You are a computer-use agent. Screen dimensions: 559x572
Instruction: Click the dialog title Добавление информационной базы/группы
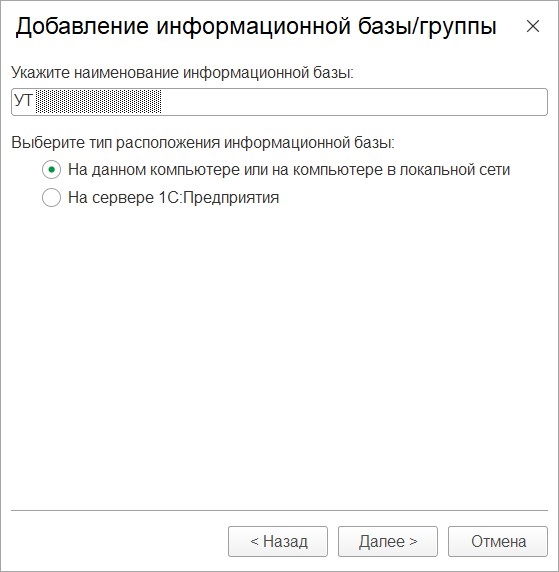pyautogui.click(x=256, y=27)
